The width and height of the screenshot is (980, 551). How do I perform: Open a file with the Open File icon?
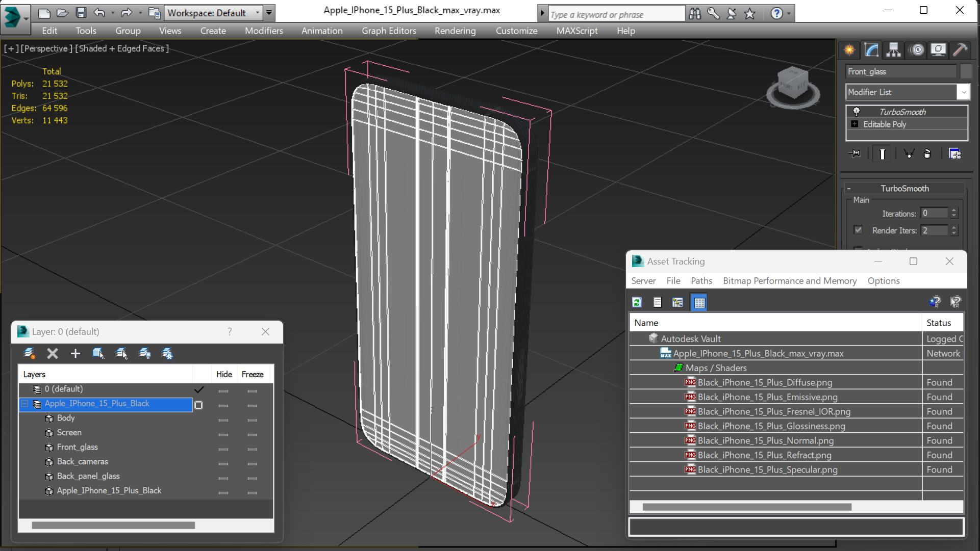(x=62, y=13)
